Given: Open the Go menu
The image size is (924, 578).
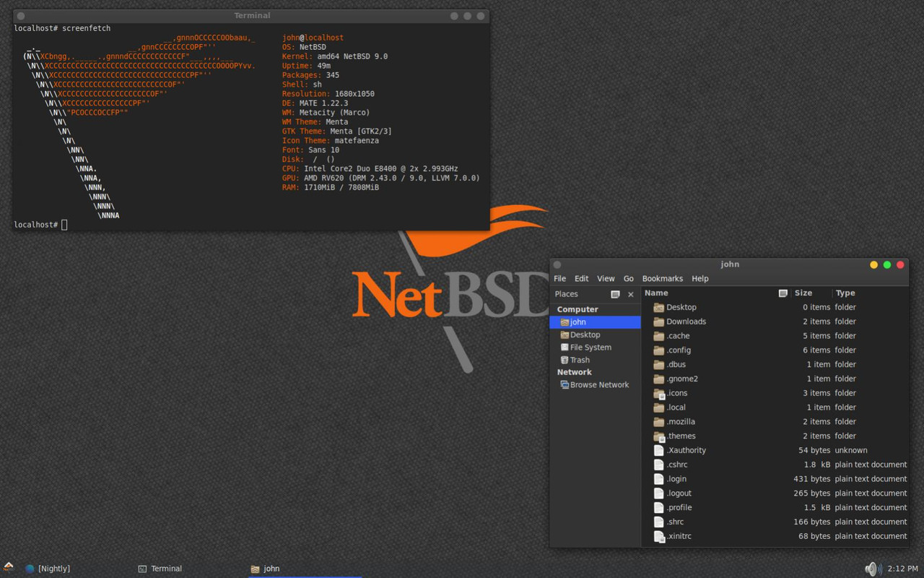Looking at the screenshot, I should point(629,279).
